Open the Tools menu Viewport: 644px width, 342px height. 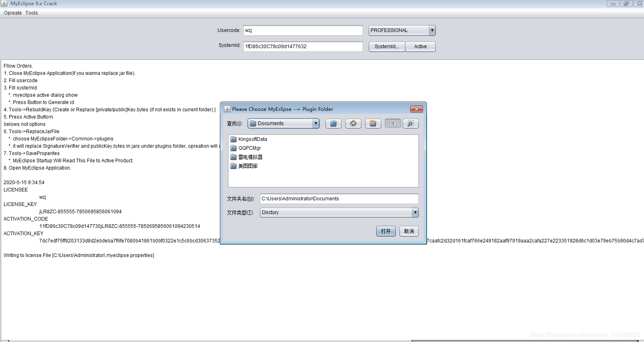tap(32, 13)
